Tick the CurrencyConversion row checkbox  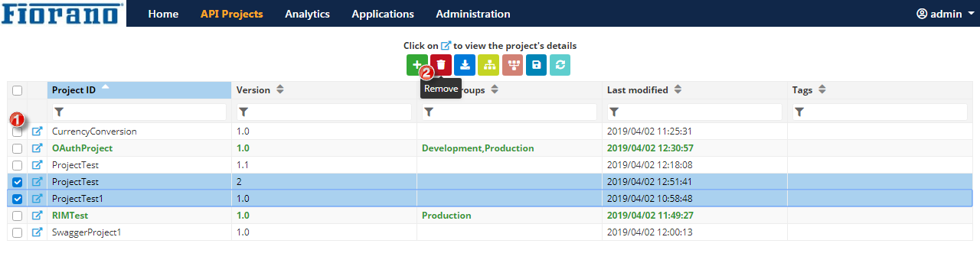tap(17, 132)
